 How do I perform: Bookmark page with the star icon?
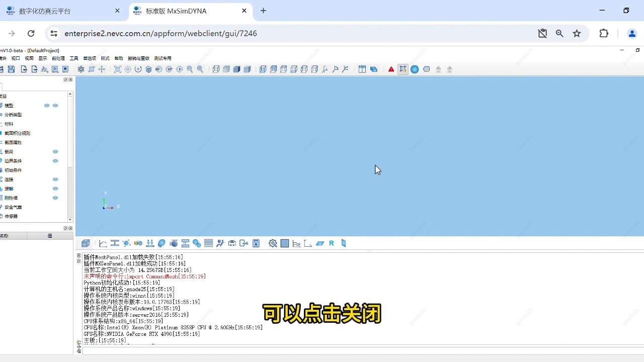tap(577, 33)
